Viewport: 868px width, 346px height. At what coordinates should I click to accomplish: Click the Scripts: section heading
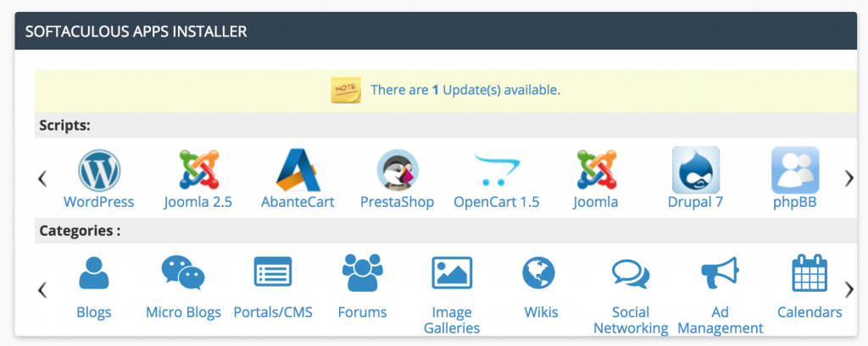click(x=64, y=126)
